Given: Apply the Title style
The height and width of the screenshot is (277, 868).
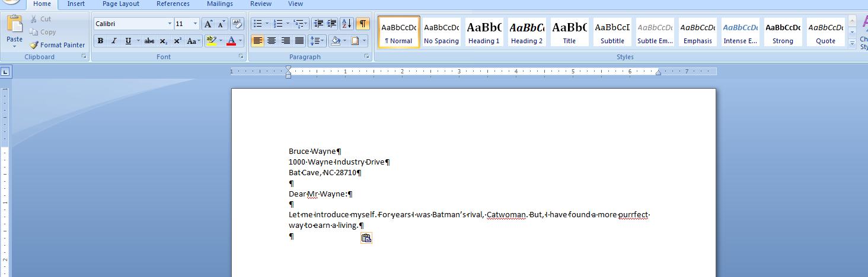Looking at the screenshot, I should click(569, 32).
